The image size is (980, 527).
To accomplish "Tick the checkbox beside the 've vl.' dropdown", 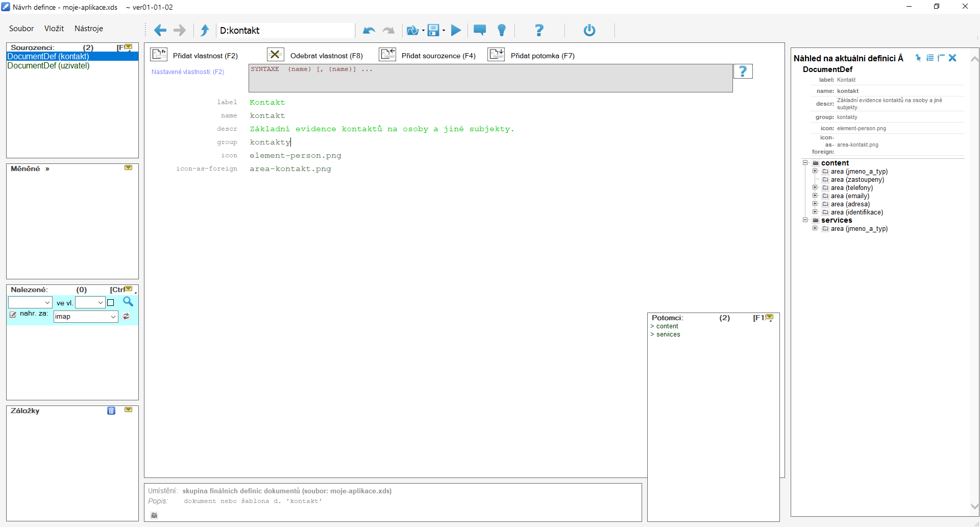I will coord(111,303).
